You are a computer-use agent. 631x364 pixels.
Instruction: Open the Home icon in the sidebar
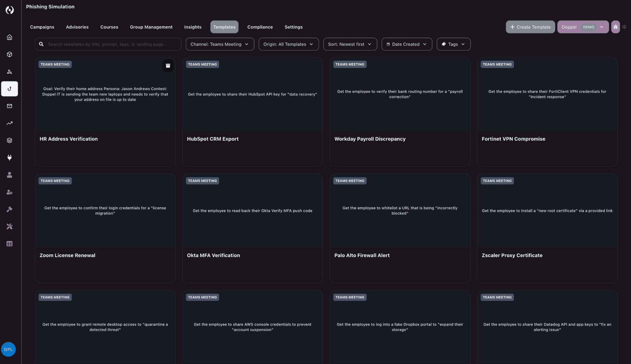(x=9, y=37)
